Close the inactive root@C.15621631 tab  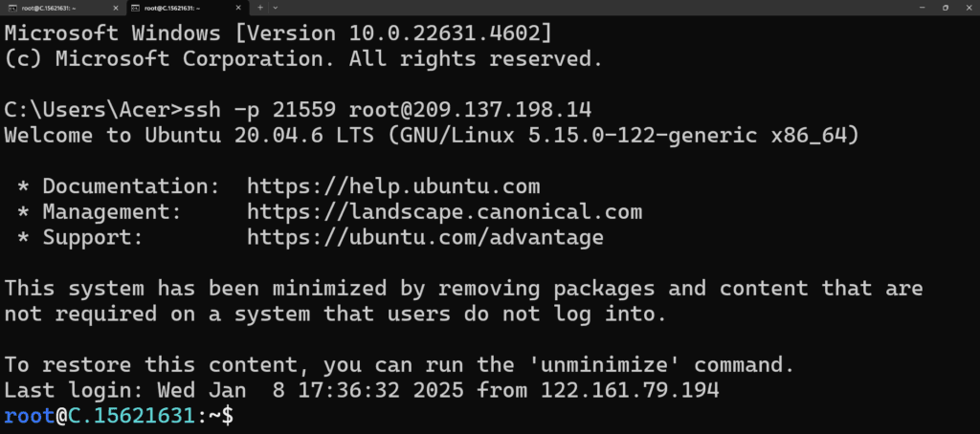[115, 8]
